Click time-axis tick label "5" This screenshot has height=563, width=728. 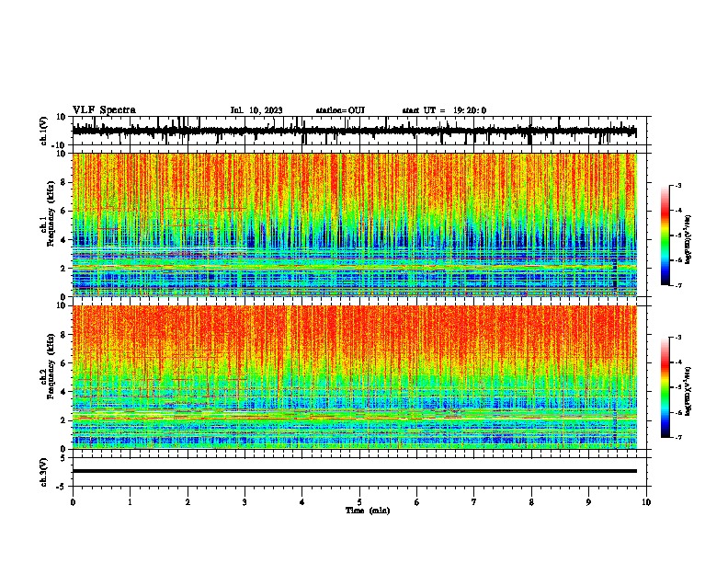tap(359, 502)
